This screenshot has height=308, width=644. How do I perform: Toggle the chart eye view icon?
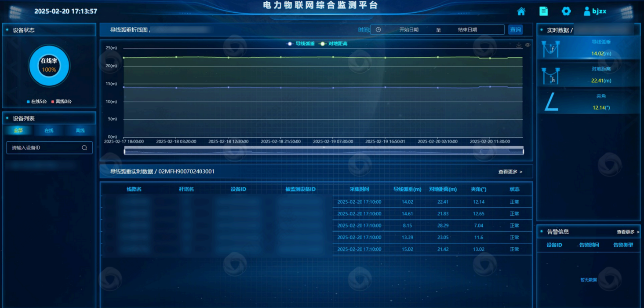click(528, 45)
